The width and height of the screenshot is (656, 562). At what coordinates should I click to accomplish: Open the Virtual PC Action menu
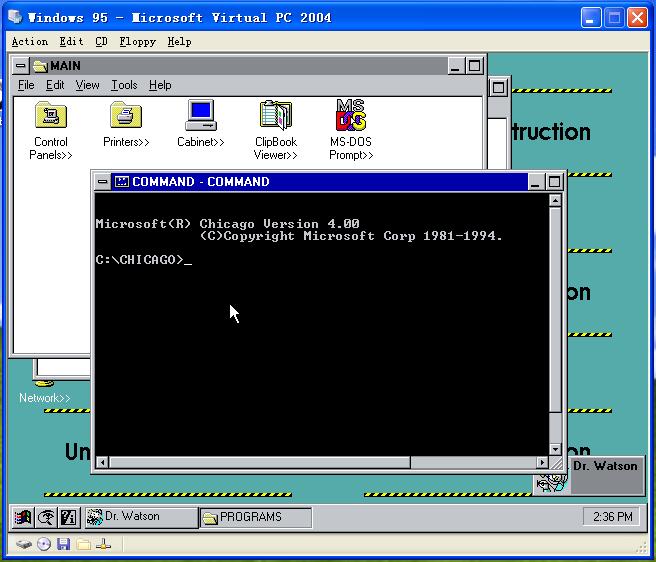[30, 41]
